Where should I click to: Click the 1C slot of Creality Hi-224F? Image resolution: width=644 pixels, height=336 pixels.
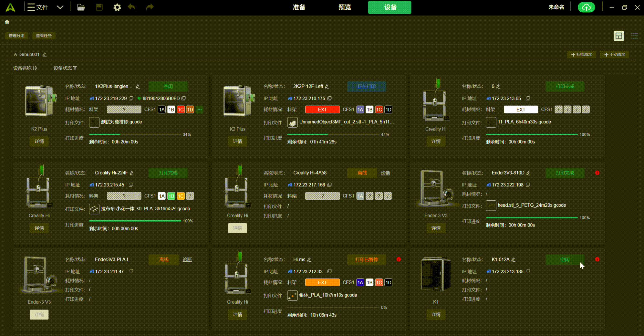(181, 196)
